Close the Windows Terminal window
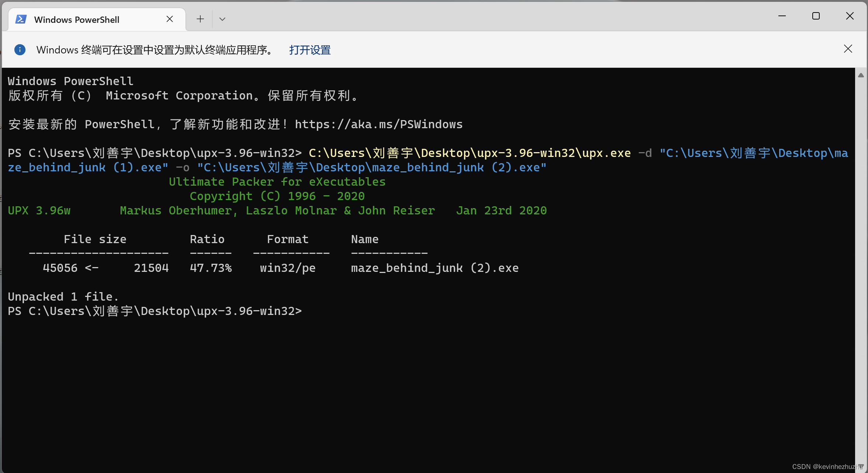The height and width of the screenshot is (473, 868). tap(850, 16)
